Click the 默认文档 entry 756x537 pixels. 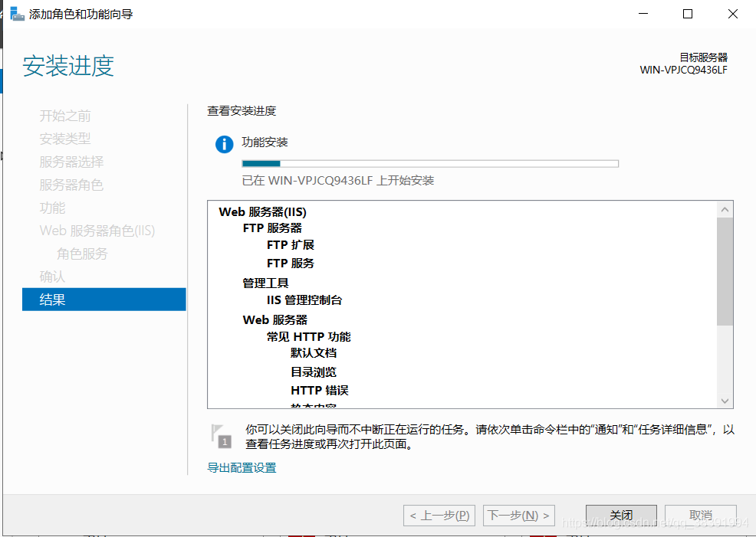click(314, 353)
